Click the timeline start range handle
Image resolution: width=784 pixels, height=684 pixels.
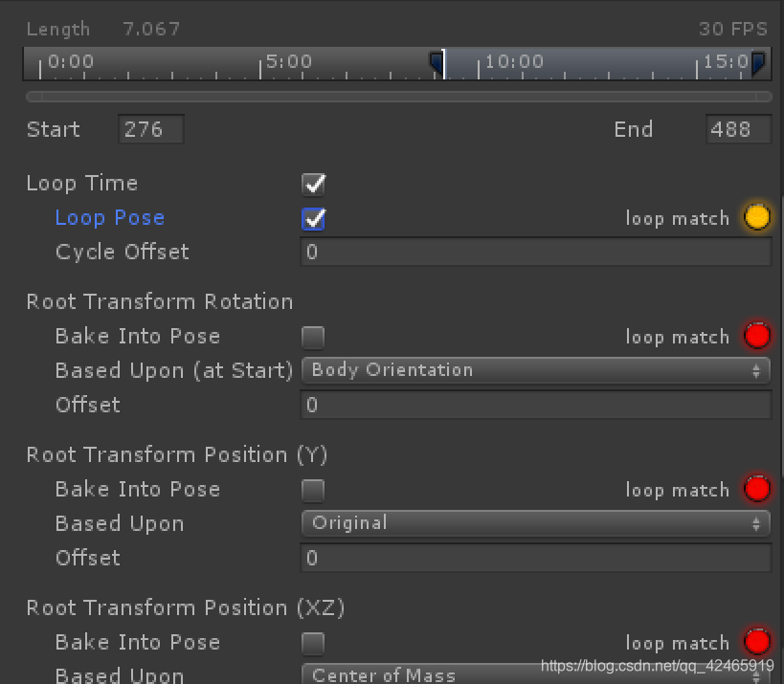click(x=437, y=64)
